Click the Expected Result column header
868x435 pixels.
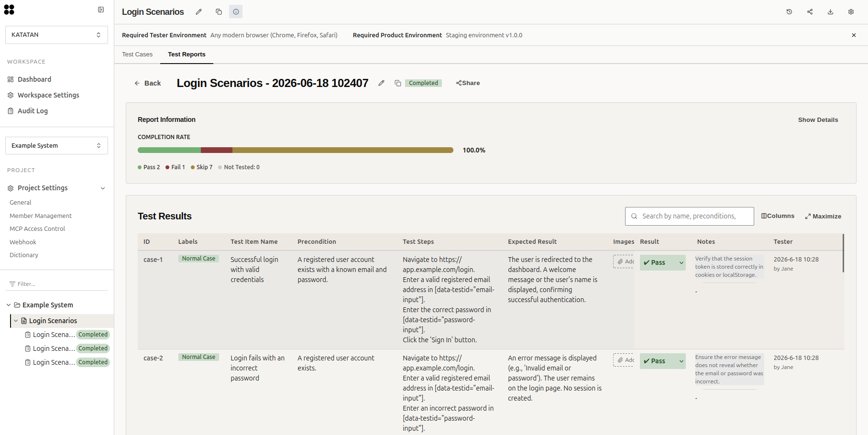(532, 242)
